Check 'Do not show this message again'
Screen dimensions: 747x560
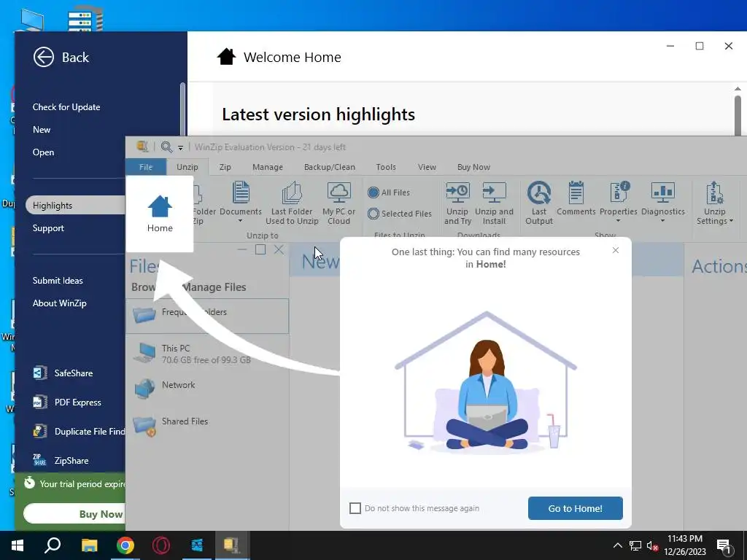pyautogui.click(x=355, y=508)
